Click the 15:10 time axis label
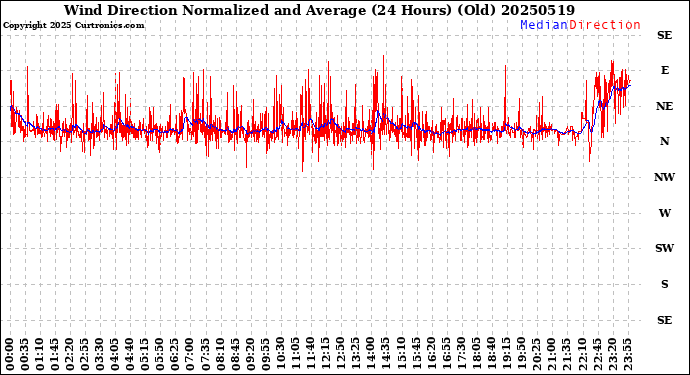Screen dimensions: 690x375 click(401, 355)
